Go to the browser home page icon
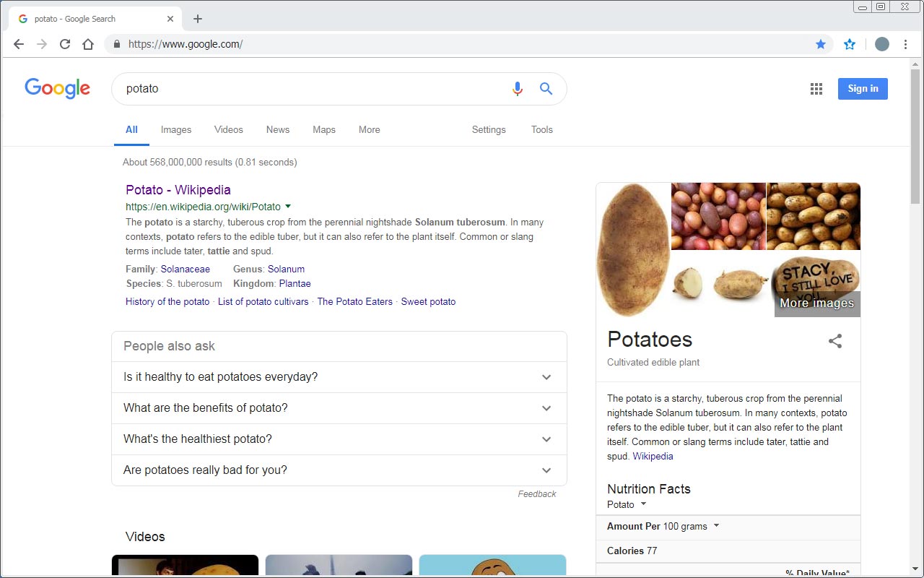Viewport: 924px width, 578px height. click(x=88, y=44)
